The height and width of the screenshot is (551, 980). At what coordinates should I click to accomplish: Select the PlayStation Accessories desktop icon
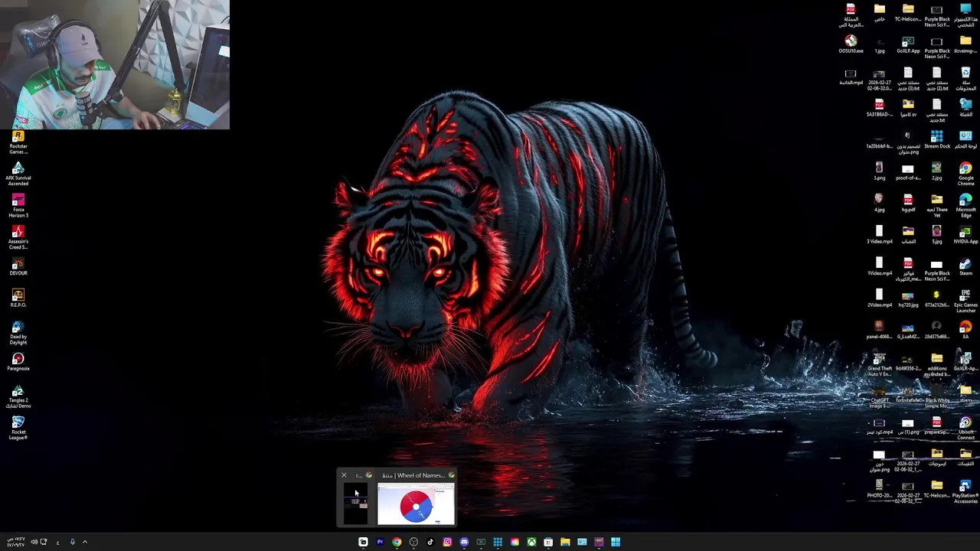965,493
